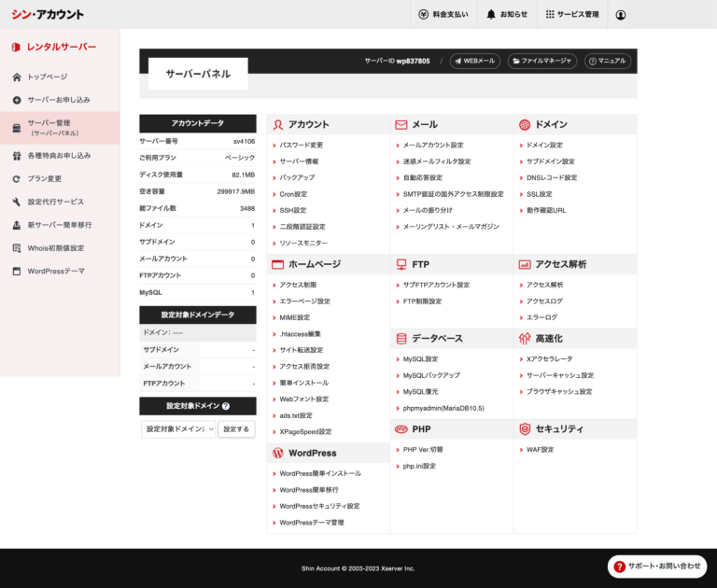This screenshot has width=717, height=588.
Task: Click the help icon beside 設定対象ドメイン
Action: pyautogui.click(x=226, y=406)
